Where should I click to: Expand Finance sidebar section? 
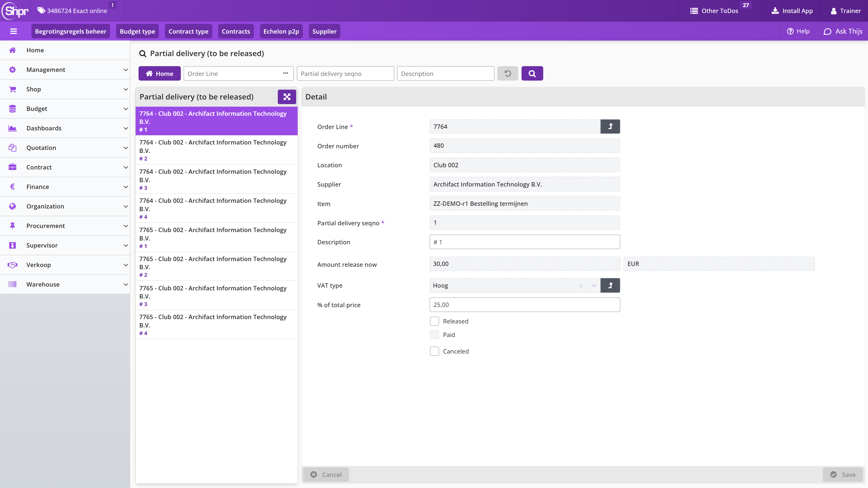[x=65, y=187]
